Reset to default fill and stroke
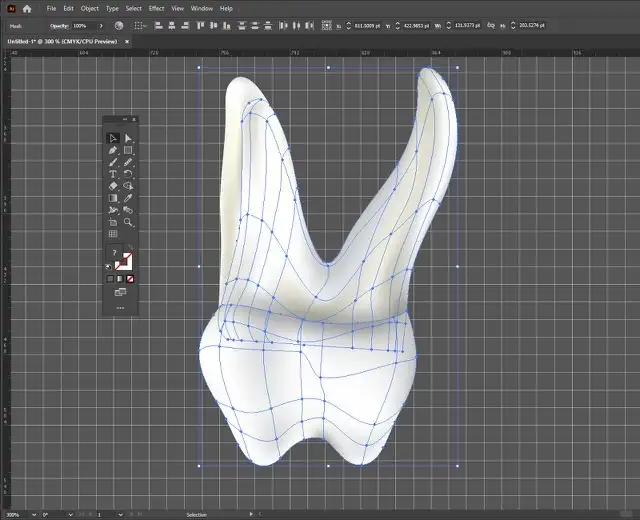This screenshot has width=640, height=520. point(109,267)
